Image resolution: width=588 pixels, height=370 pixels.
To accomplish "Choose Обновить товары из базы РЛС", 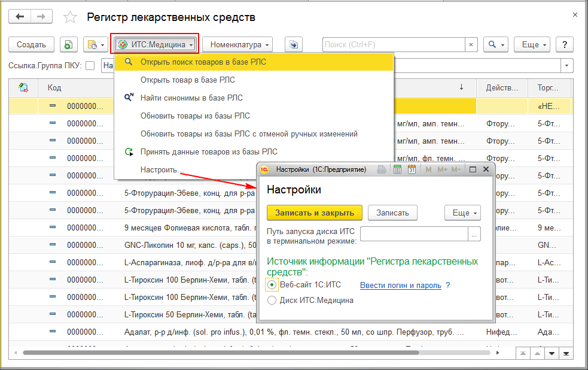I will point(254,116).
